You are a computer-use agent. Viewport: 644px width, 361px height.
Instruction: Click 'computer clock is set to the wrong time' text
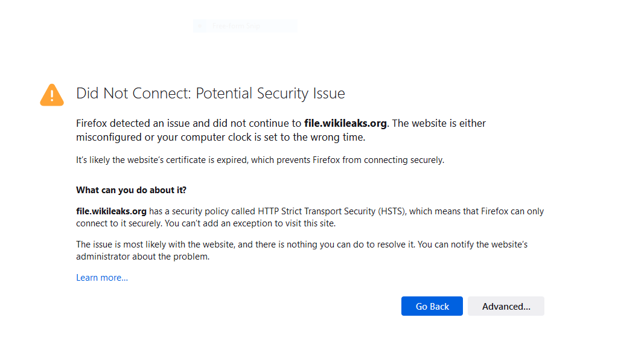(272, 137)
